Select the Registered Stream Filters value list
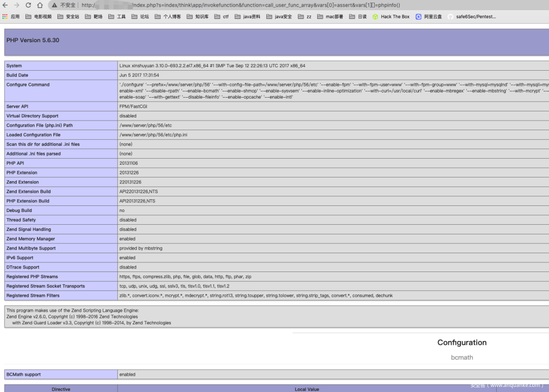 coord(256,296)
